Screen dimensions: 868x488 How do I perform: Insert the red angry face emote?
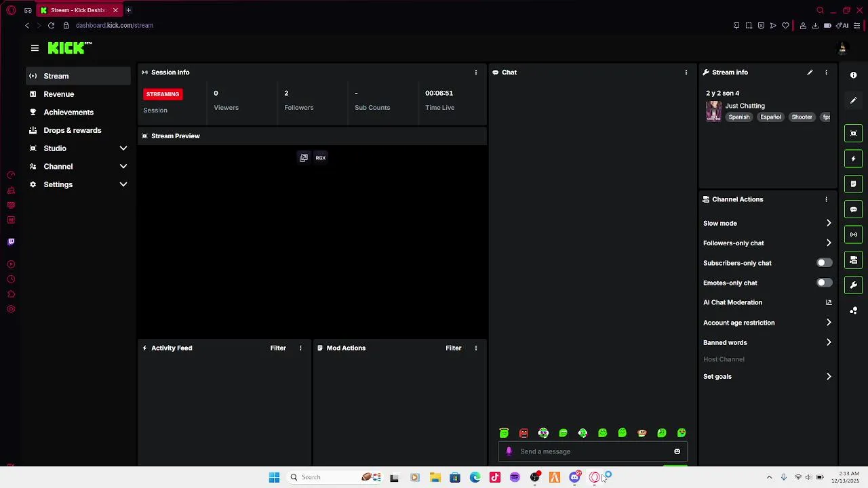[x=524, y=433]
